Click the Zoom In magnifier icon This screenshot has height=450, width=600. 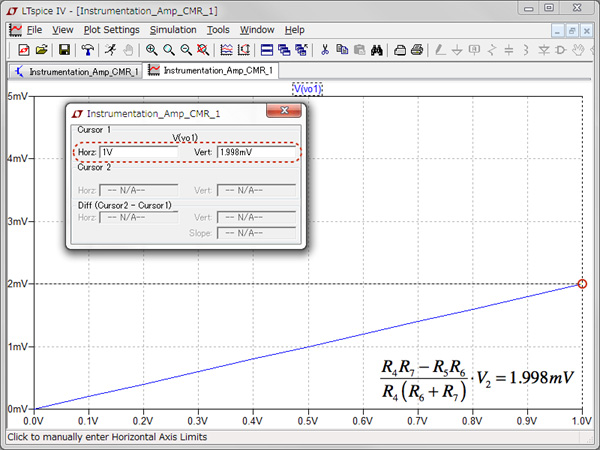pyautogui.click(x=152, y=49)
